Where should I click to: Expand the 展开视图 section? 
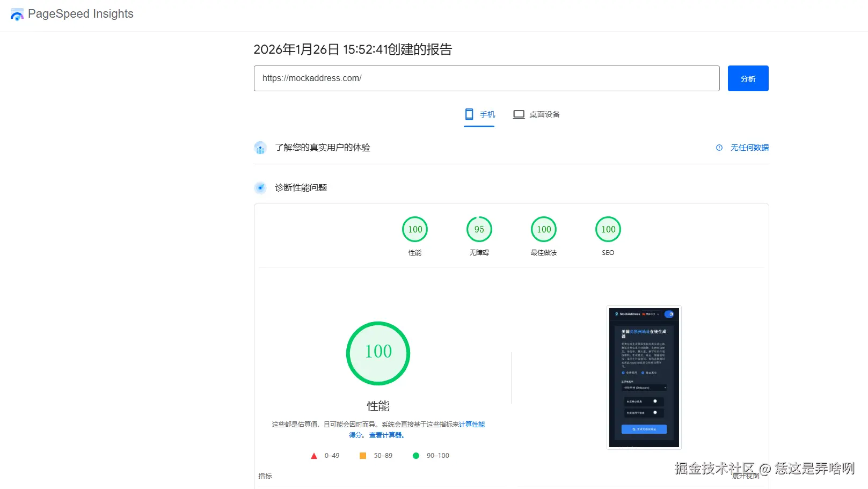[x=745, y=477]
